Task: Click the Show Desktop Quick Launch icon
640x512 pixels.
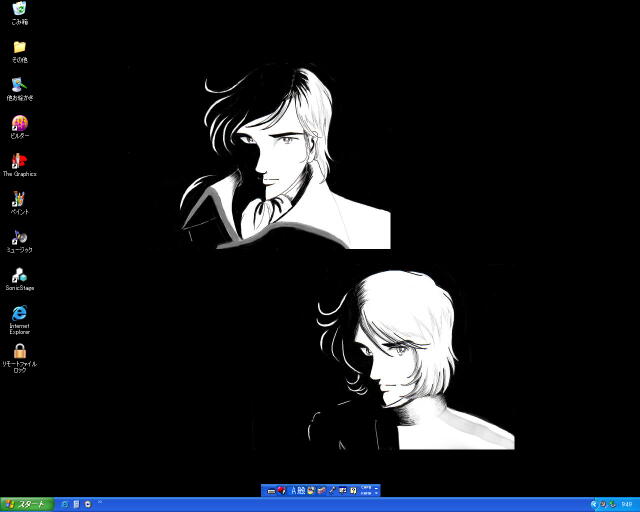Action: pyautogui.click(x=76, y=505)
